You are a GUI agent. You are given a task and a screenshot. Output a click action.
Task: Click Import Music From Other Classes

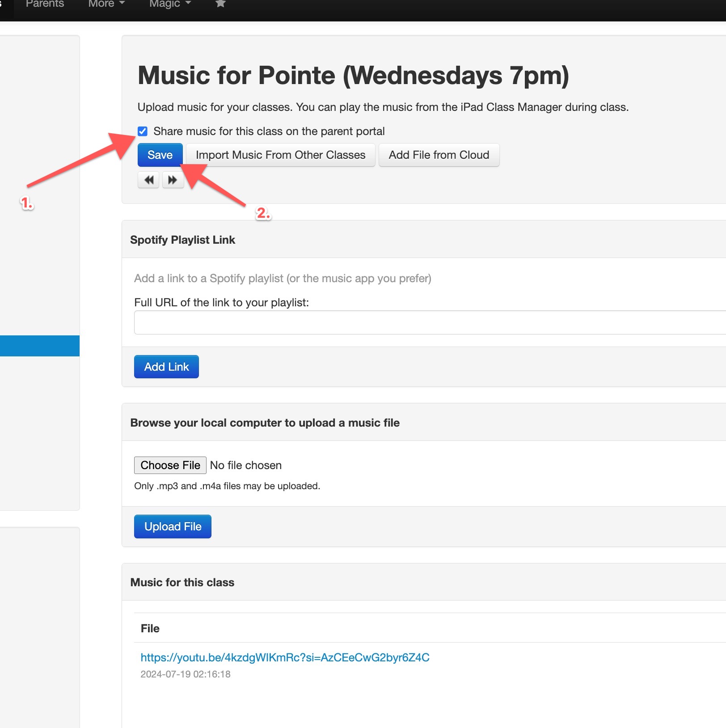[x=280, y=155]
